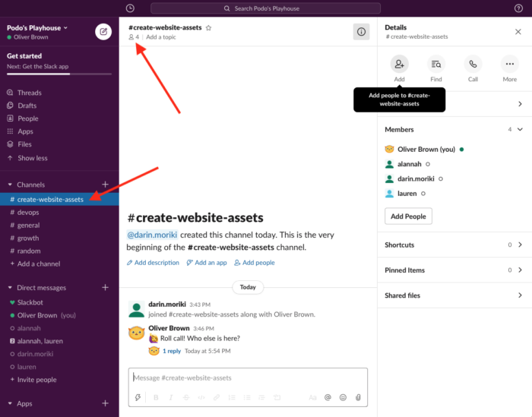Open channel details info icon
Screen dimensions: 532x417
tap(361, 31)
